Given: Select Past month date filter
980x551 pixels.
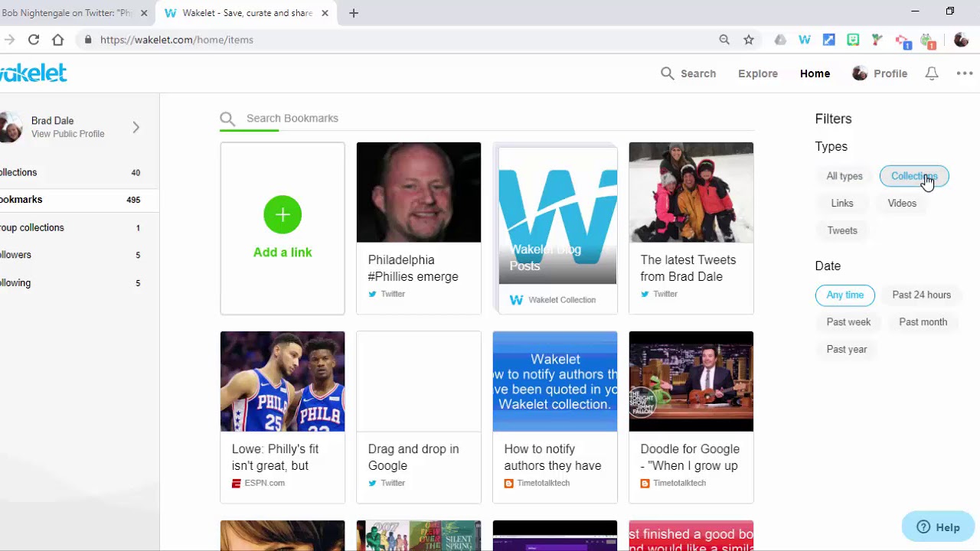Looking at the screenshot, I should point(923,322).
